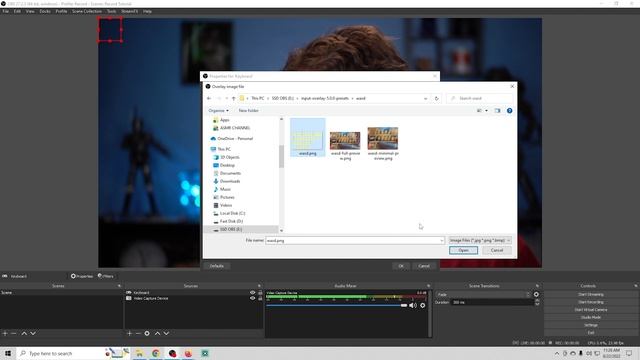Open audio mixer gear for Video Capture Device

[423, 305]
